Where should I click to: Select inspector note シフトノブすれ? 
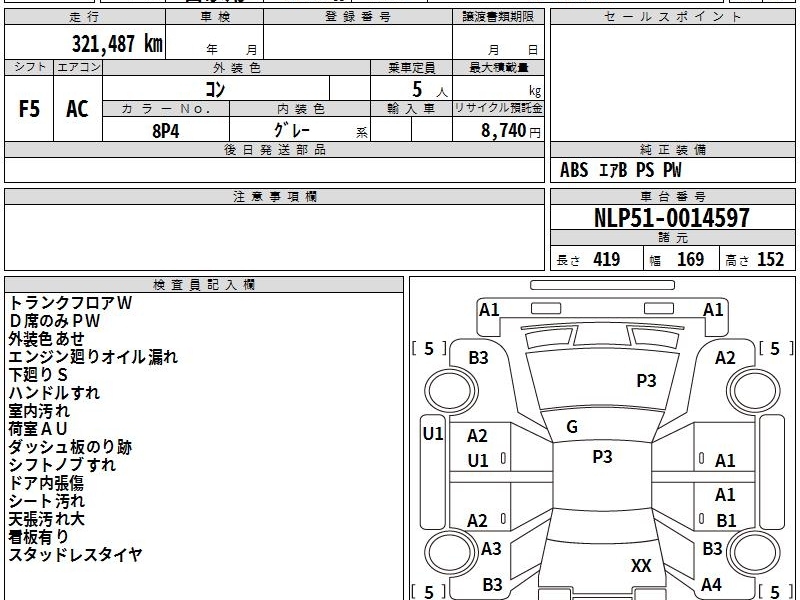click(62, 465)
